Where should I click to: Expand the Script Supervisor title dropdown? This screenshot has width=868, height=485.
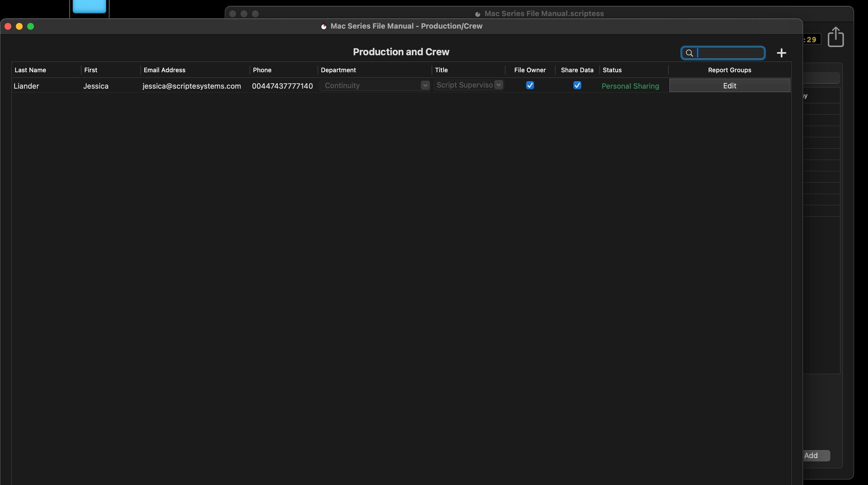tap(499, 85)
